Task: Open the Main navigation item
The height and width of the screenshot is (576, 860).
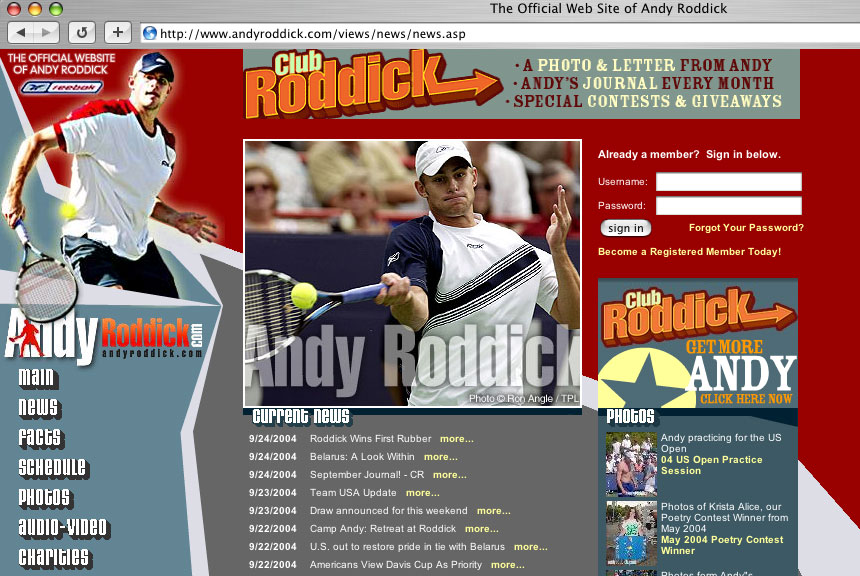Action: tap(38, 377)
